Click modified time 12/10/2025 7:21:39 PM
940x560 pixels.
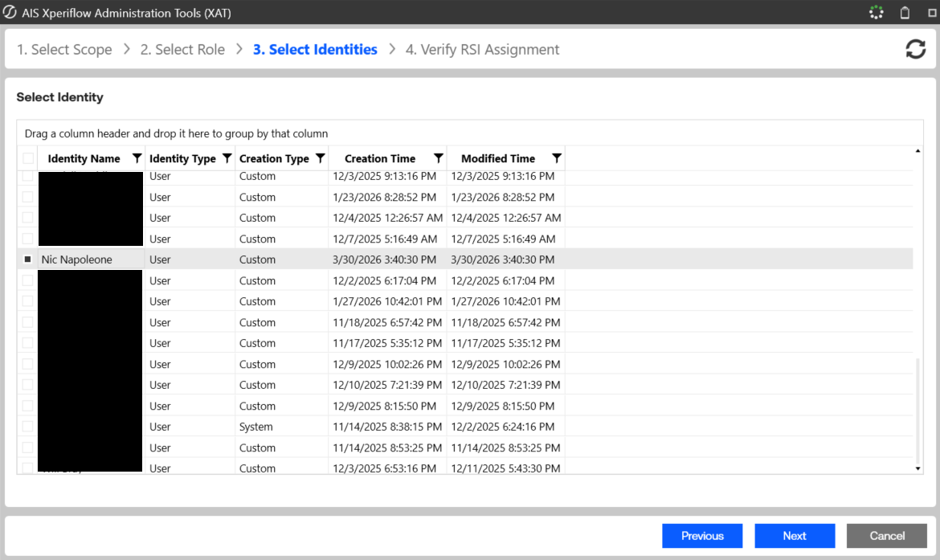(505, 385)
